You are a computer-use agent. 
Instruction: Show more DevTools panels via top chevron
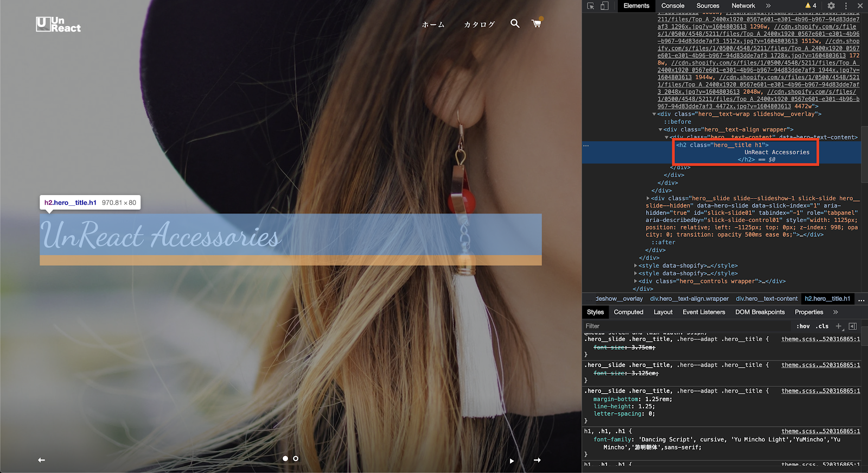(x=768, y=6)
